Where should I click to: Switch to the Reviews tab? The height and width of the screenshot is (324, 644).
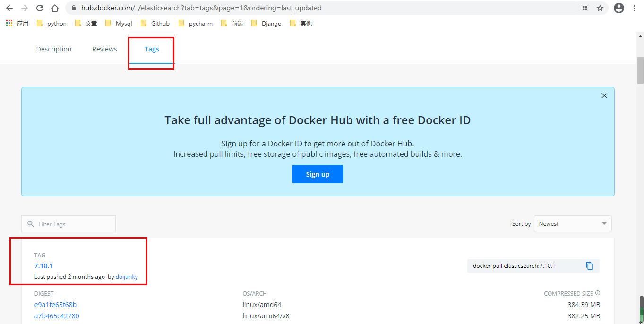pyautogui.click(x=104, y=49)
